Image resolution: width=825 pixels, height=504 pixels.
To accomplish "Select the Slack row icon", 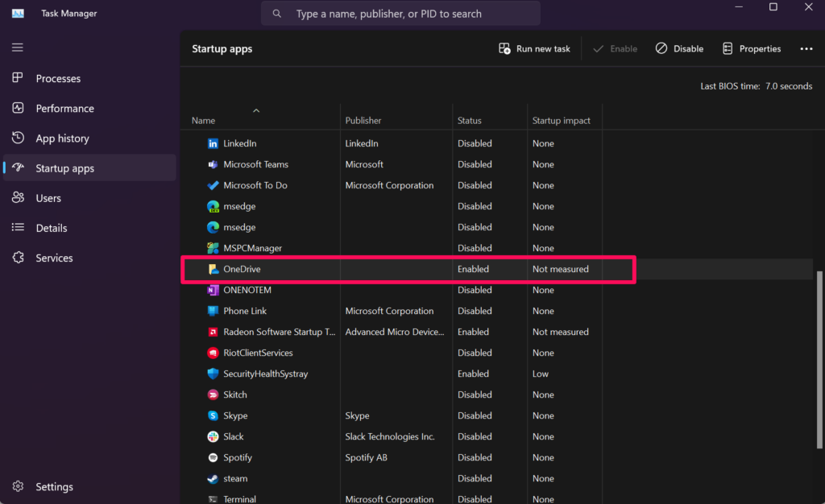I will point(213,436).
